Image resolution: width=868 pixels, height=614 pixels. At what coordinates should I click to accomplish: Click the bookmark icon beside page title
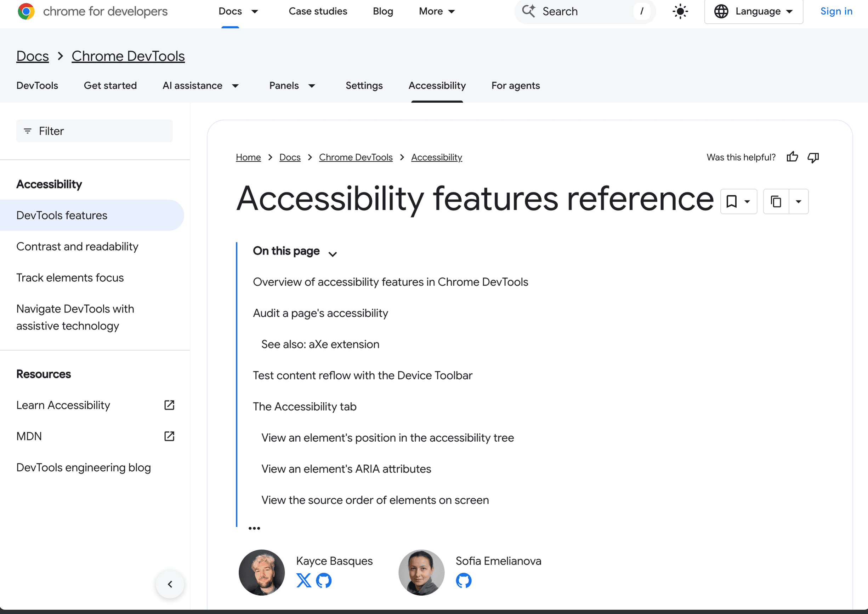731,201
